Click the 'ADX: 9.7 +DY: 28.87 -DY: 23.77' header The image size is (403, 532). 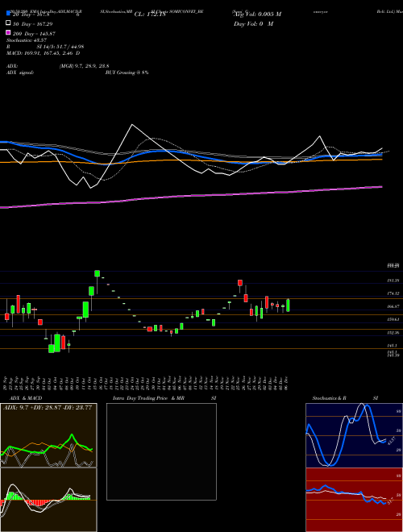pos(48,408)
